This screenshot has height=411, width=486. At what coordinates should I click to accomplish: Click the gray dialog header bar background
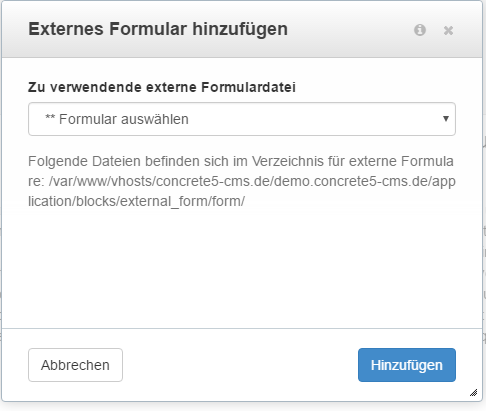tap(350, 29)
